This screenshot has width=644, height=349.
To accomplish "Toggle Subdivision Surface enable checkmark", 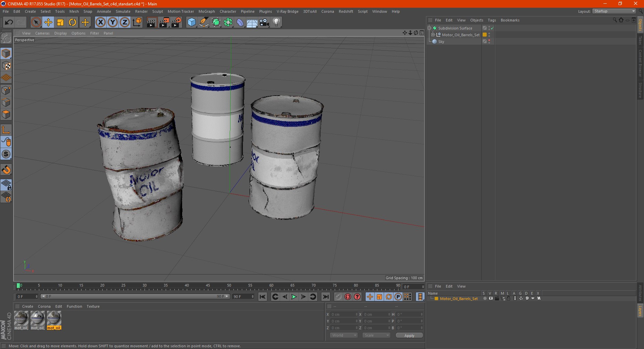I will point(492,28).
